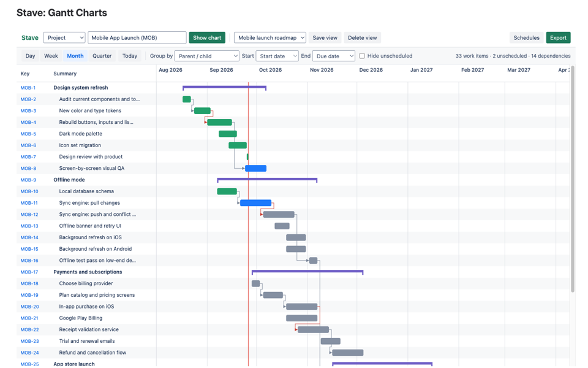Click the "Icon set migration" summary text
Screen dimensions: 588x368
[x=80, y=145]
